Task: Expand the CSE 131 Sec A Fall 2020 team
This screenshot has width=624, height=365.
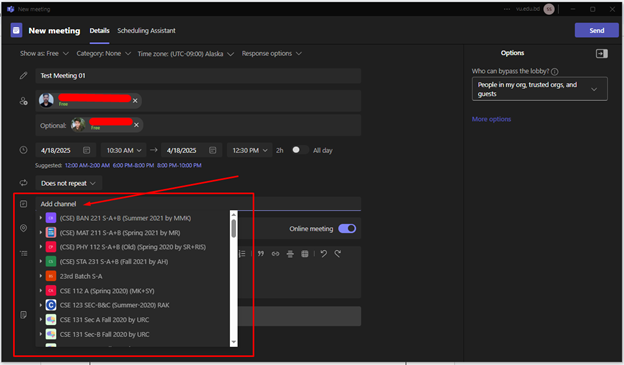Action: tap(41, 320)
